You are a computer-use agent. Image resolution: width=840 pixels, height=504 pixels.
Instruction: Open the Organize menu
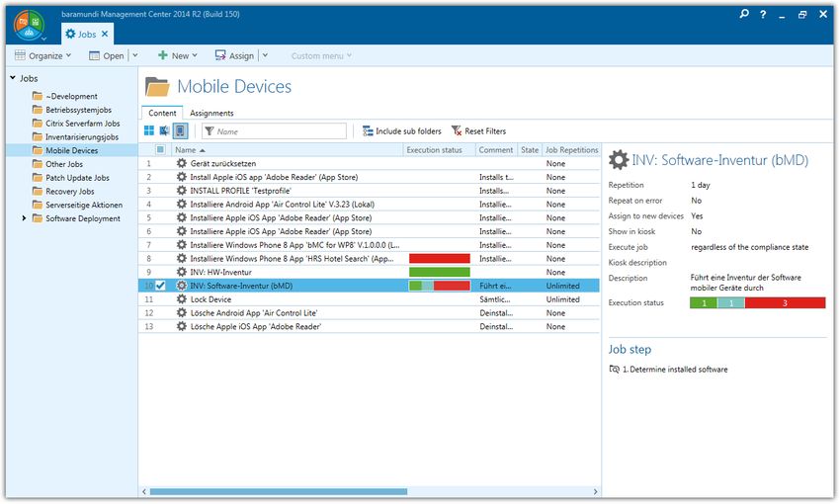pos(42,55)
